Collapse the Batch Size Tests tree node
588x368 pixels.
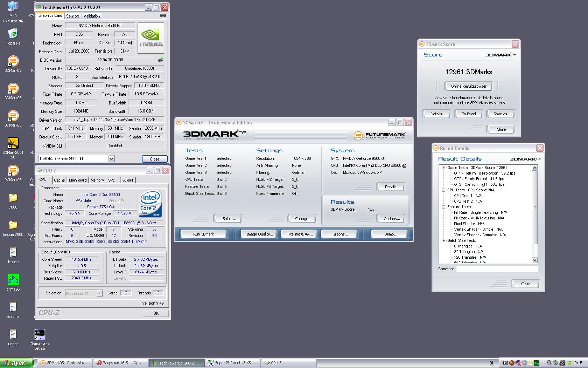point(443,240)
